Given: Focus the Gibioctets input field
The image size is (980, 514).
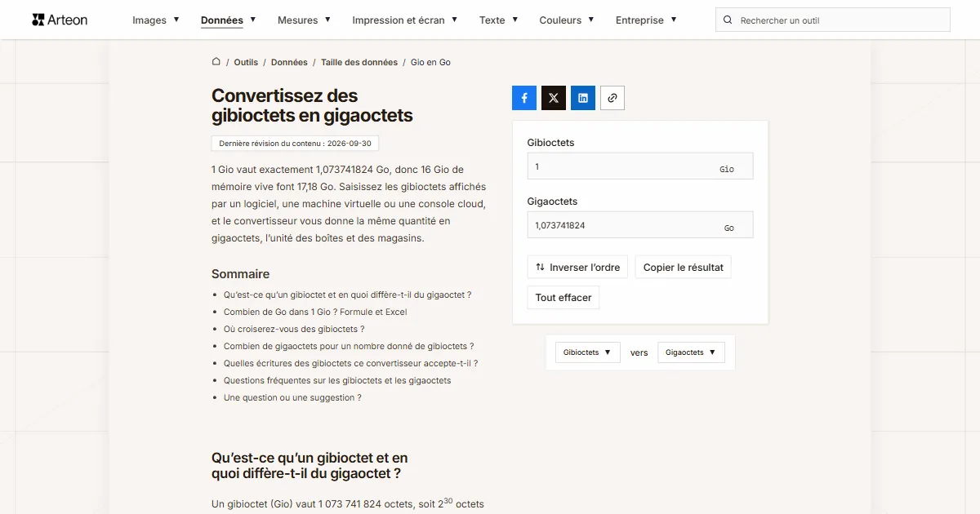Looking at the screenshot, I should 640,166.
